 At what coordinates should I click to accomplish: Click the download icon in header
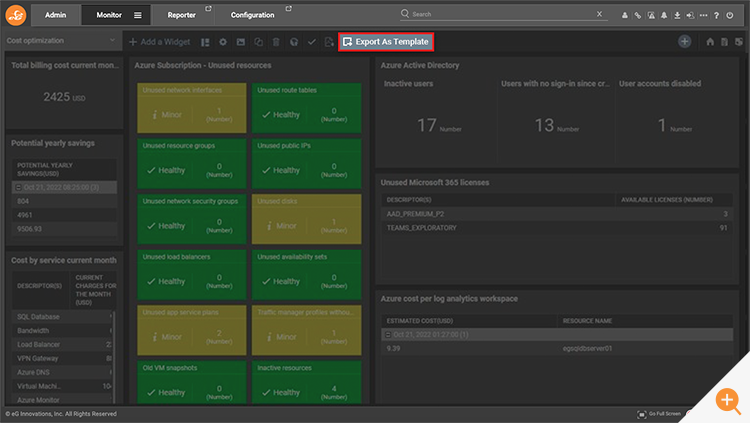pos(677,15)
